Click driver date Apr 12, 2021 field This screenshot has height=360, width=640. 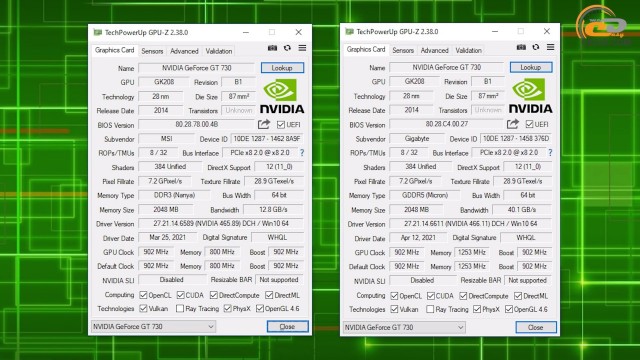pos(418,238)
